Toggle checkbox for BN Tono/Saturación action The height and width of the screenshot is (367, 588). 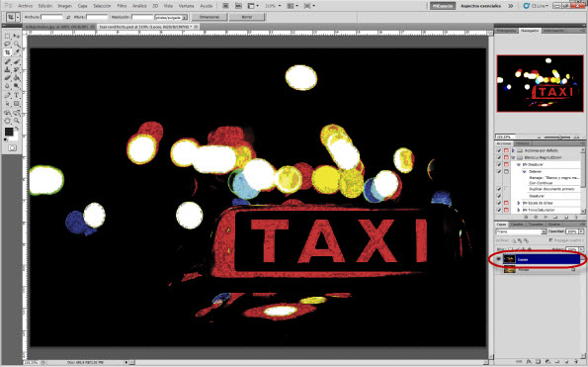499,210
